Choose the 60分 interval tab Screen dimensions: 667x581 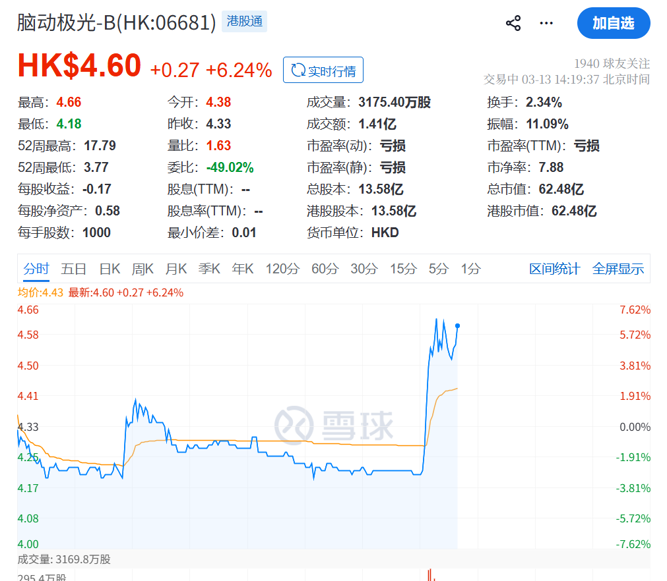pyautogui.click(x=325, y=268)
